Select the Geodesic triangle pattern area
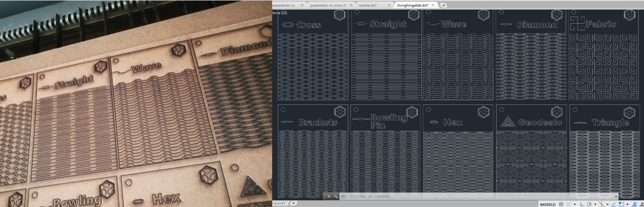This screenshot has height=207, width=644. click(x=531, y=164)
